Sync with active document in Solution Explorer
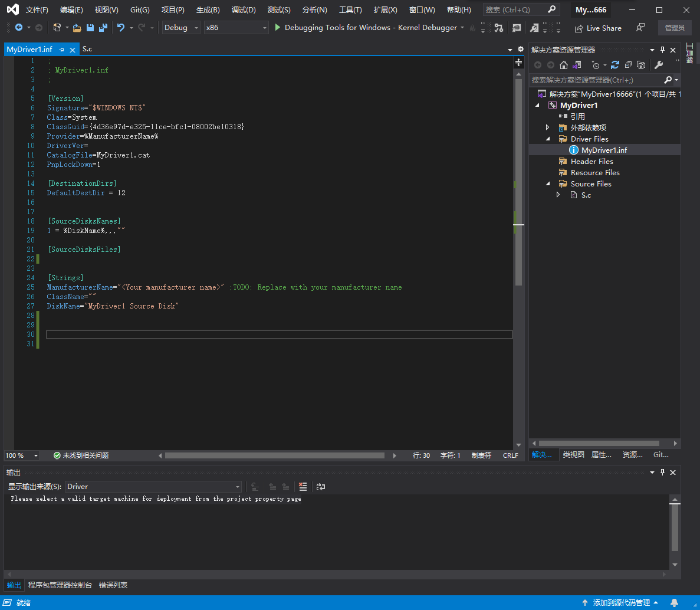This screenshot has width=700, height=610. point(614,65)
